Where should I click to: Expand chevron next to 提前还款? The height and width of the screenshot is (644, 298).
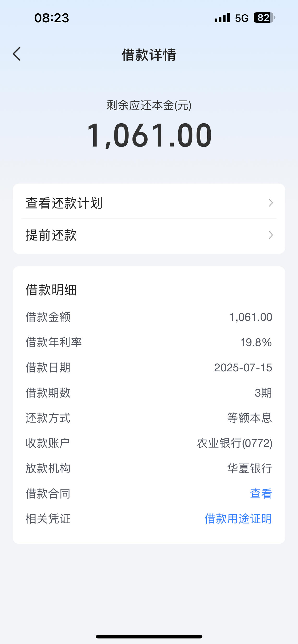pyautogui.click(x=270, y=235)
